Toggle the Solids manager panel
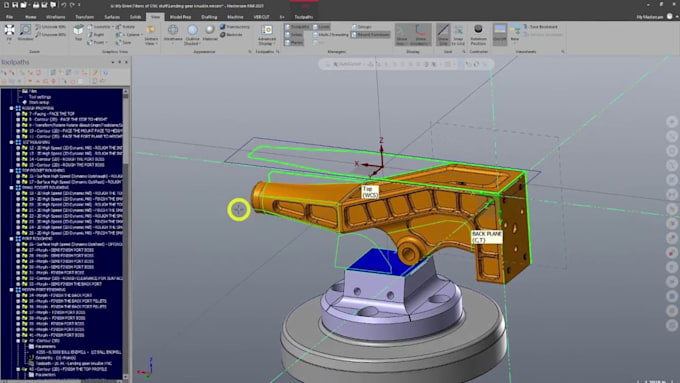680x383 pixels. 294,35
